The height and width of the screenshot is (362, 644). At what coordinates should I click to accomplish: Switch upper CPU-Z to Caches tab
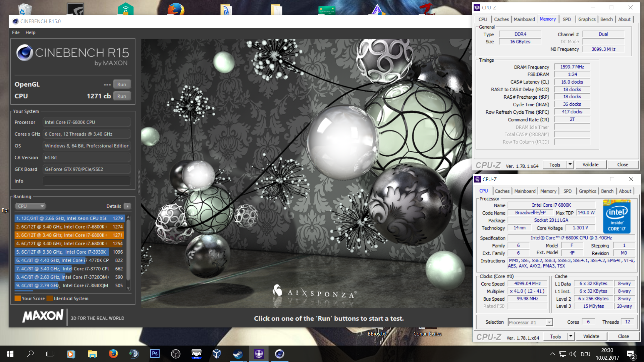click(x=501, y=19)
